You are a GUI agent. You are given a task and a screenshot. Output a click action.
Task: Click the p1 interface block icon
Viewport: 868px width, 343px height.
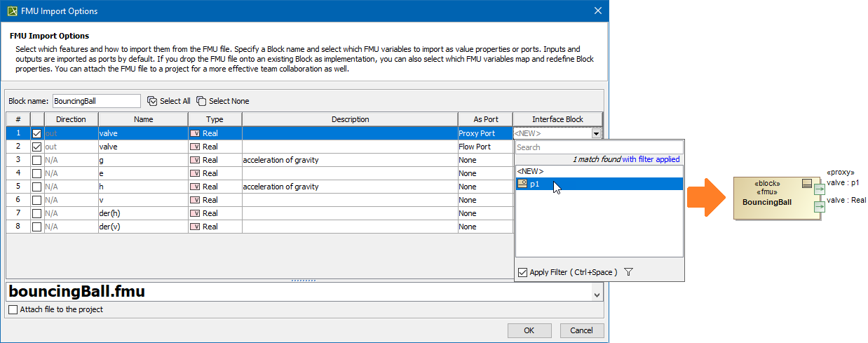pyautogui.click(x=522, y=184)
